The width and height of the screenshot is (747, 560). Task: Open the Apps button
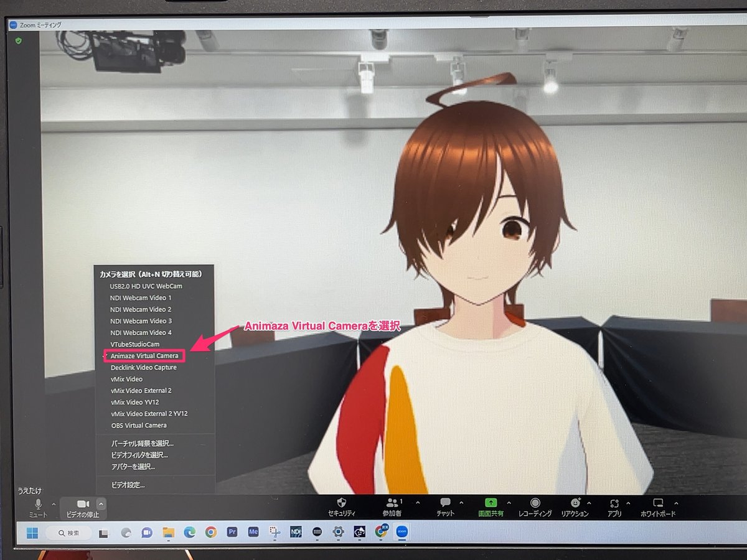(x=614, y=507)
